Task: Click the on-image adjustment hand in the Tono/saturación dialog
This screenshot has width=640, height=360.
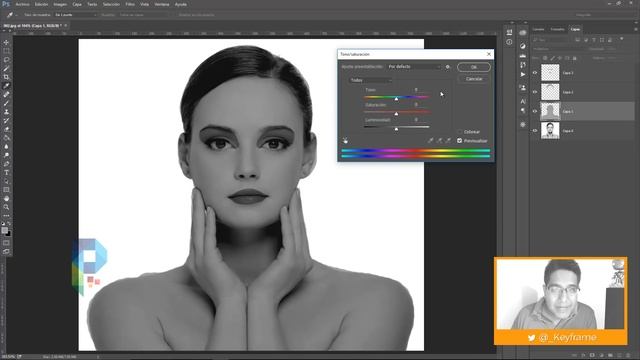Action: click(345, 140)
